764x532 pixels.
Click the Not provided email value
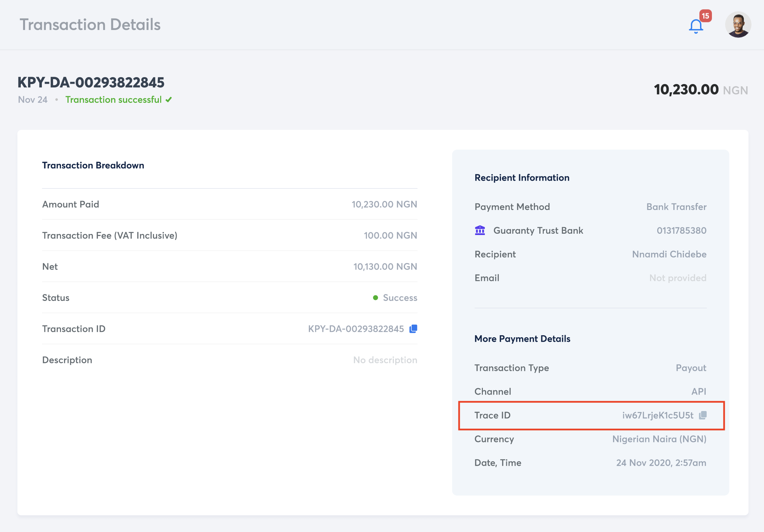[x=678, y=278]
